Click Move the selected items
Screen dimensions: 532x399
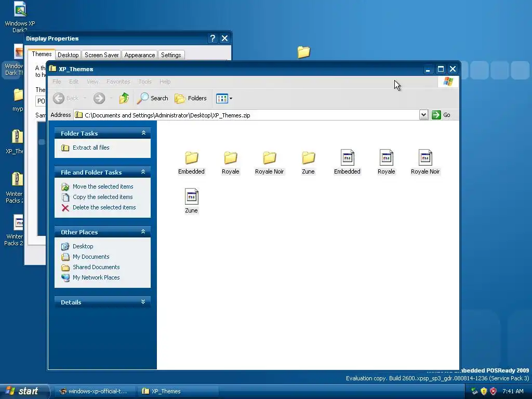(103, 187)
